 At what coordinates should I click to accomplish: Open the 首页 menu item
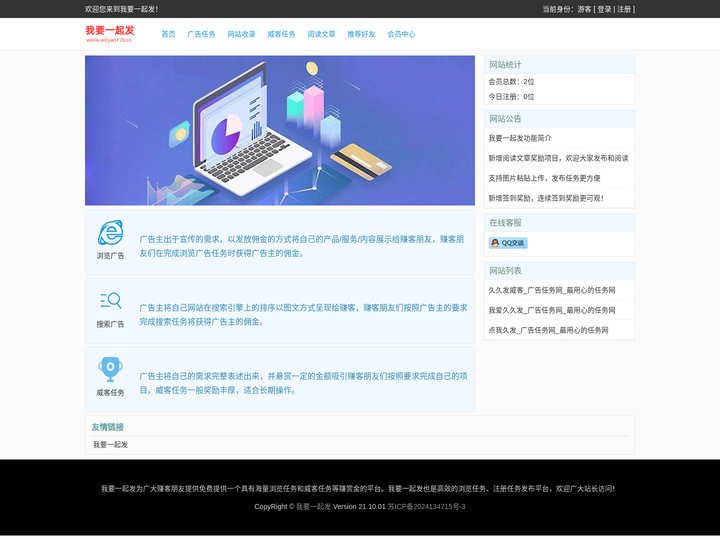pos(169,34)
